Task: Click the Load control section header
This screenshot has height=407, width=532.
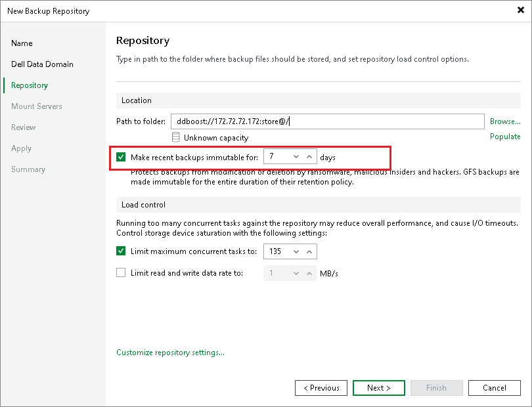Action: (319, 205)
